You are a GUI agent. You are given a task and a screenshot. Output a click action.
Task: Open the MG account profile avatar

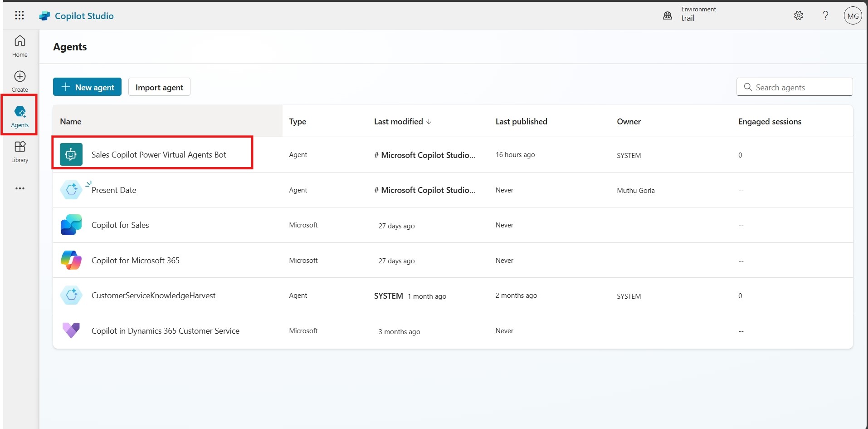(x=852, y=16)
